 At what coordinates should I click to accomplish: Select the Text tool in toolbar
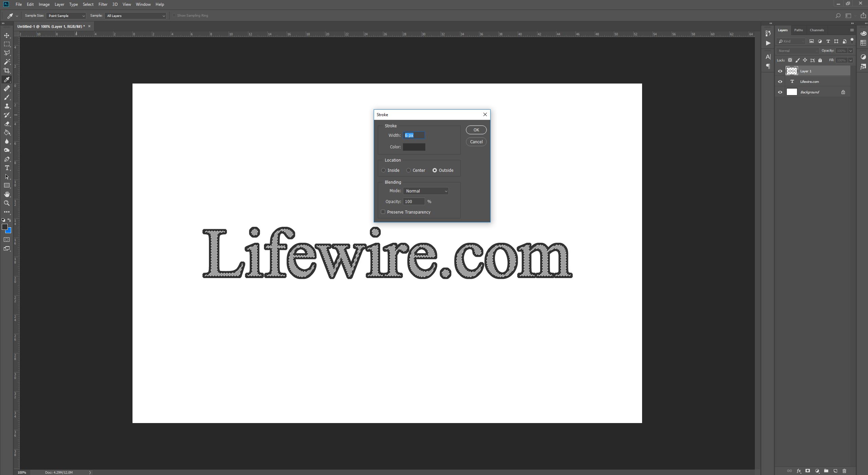coord(7,168)
